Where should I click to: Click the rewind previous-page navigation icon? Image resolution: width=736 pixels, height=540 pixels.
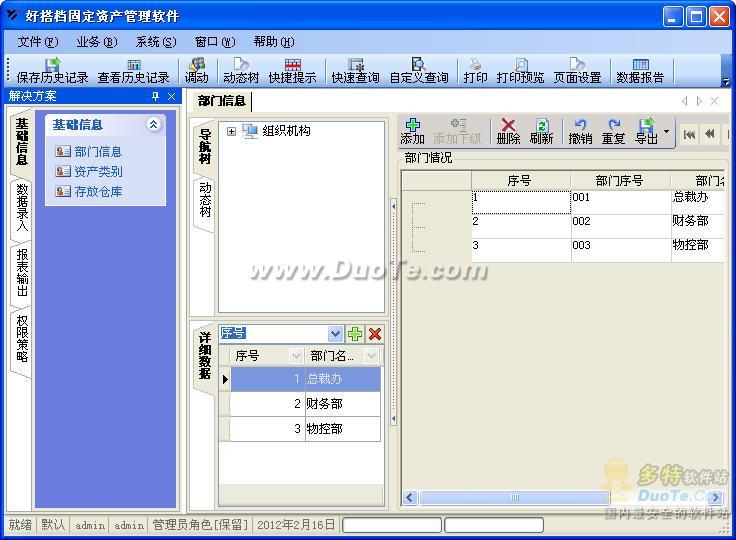tap(710, 134)
